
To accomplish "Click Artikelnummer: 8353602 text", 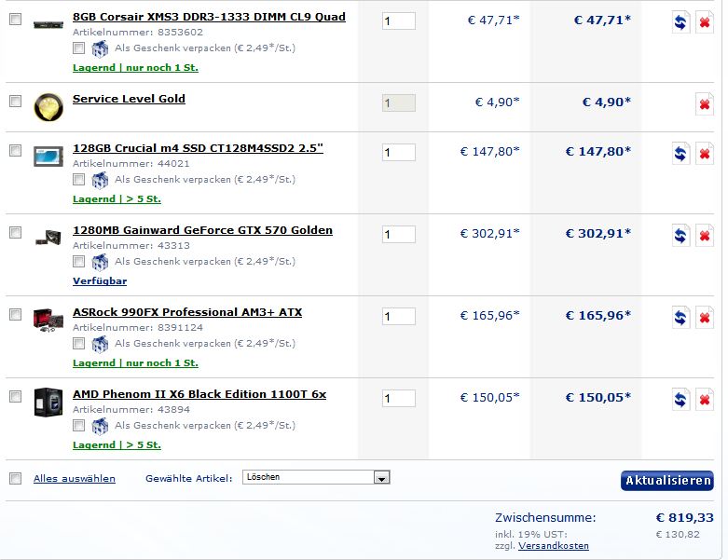I will (x=138, y=33).
